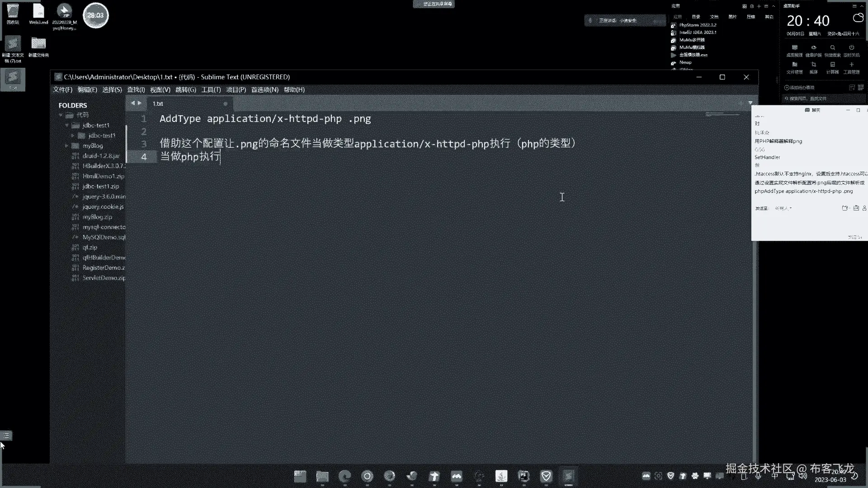Click the calculator (计算器) icon in desktop assistant
This screenshot has height=488, width=868.
pyautogui.click(x=832, y=65)
